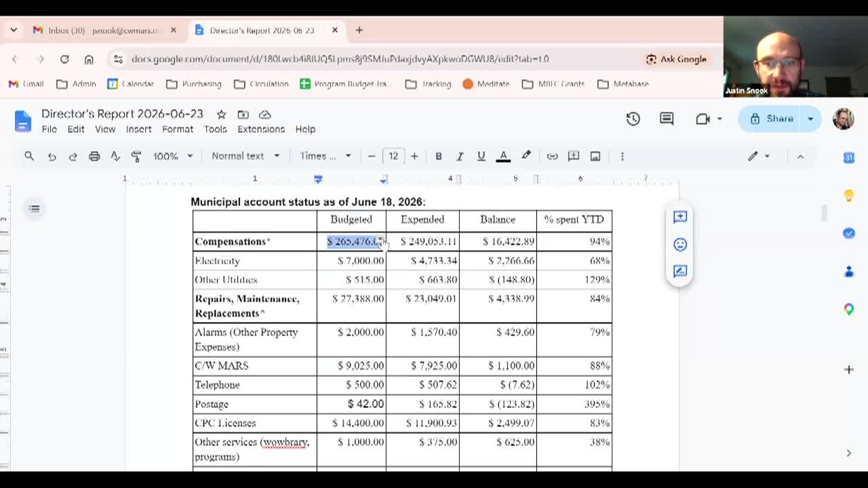Redo the last action
Image resolution: width=868 pixels, height=488 pixels.
click(73, 156)
